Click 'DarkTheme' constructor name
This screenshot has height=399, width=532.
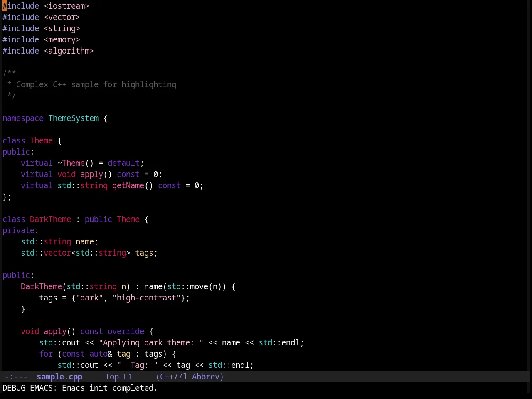point(41,287)
